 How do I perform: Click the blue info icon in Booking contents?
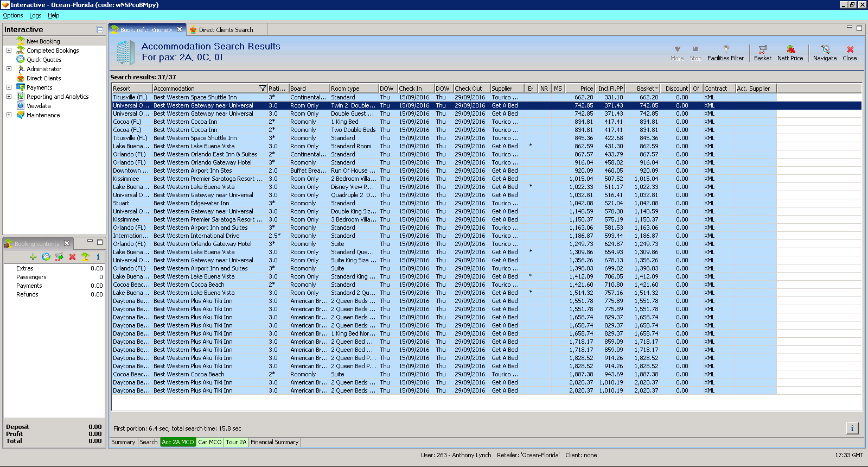point(98,257)
